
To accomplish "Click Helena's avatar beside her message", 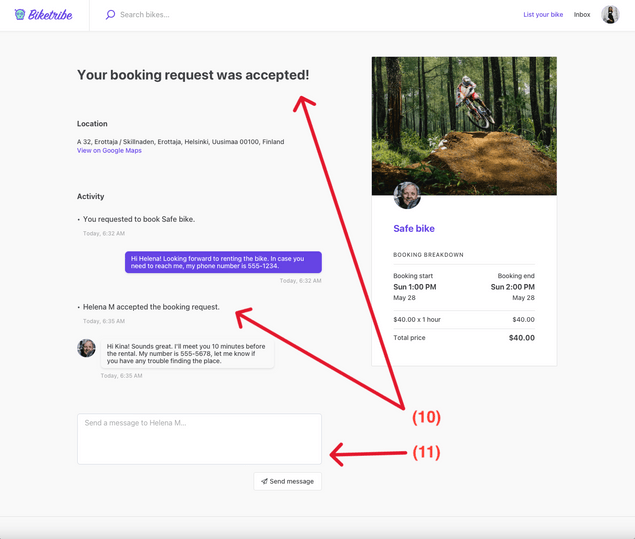I will tap(87, 348).
